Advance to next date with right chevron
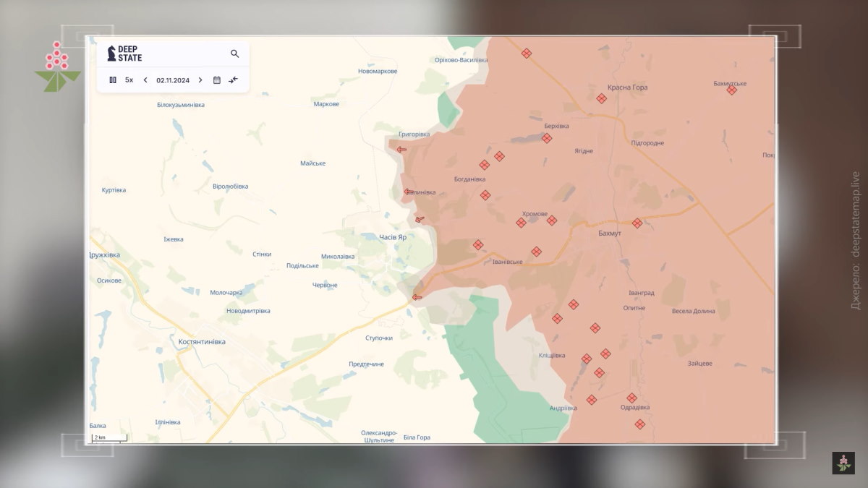 [200, 80]
